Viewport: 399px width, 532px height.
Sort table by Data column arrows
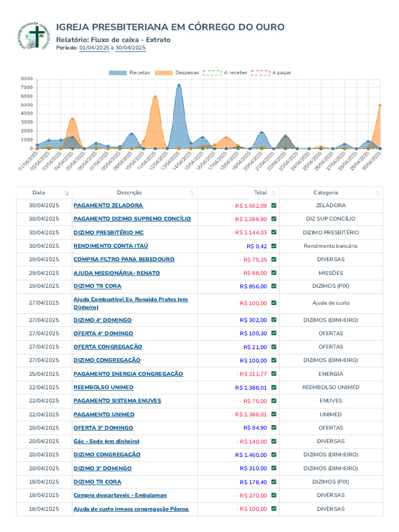(x=66, y=193)
